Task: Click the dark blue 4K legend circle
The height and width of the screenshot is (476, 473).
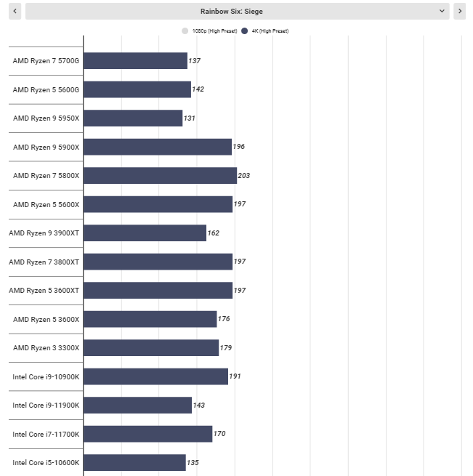Action: tap(244, 31)
